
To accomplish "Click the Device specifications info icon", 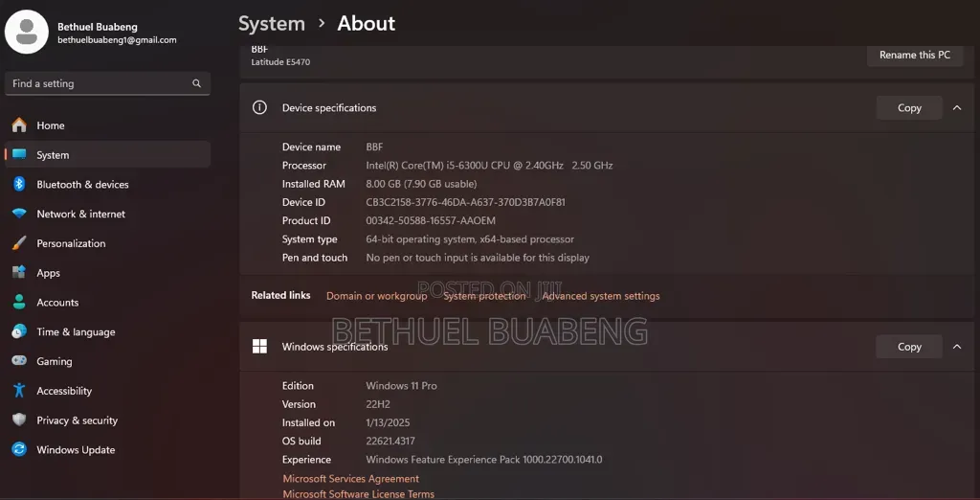I will [259, 107].
